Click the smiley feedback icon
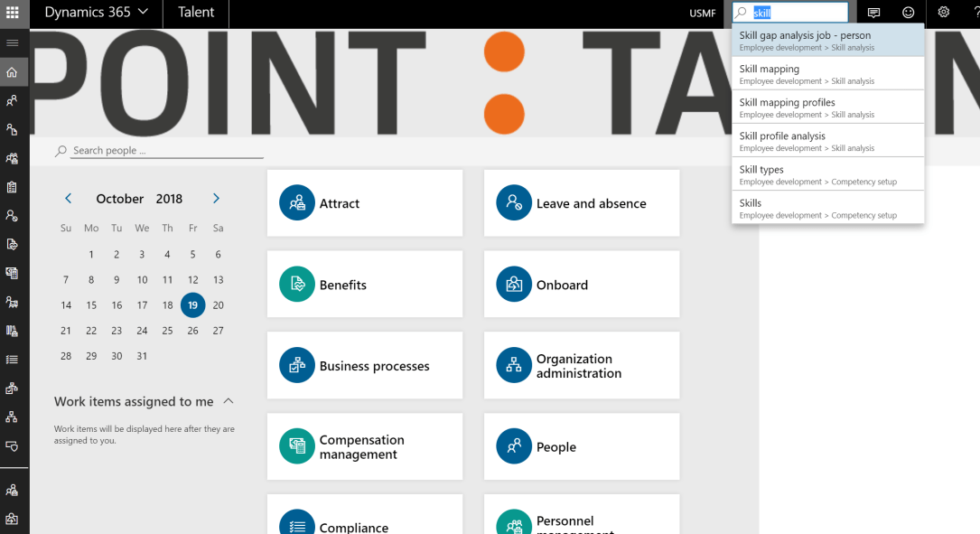Image resolution: width=980 pixels, height=534 pixels. [908, 13]
